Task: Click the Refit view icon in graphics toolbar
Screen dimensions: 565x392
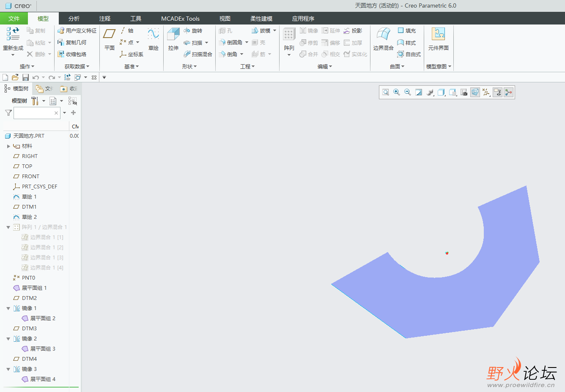Action: [386, 93]
